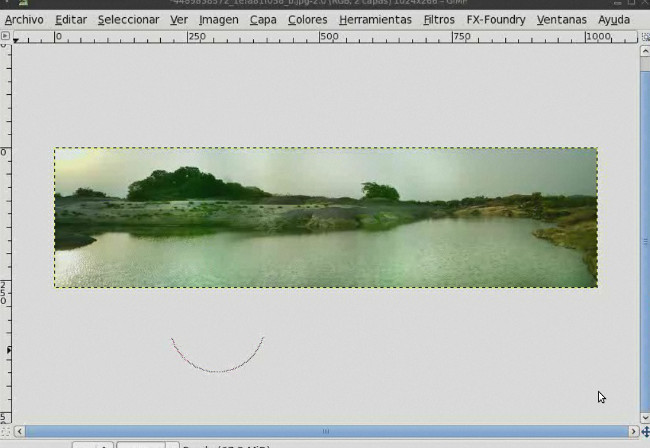Open the Filtros menu
650x448 pixels.
tap(438, 19)
